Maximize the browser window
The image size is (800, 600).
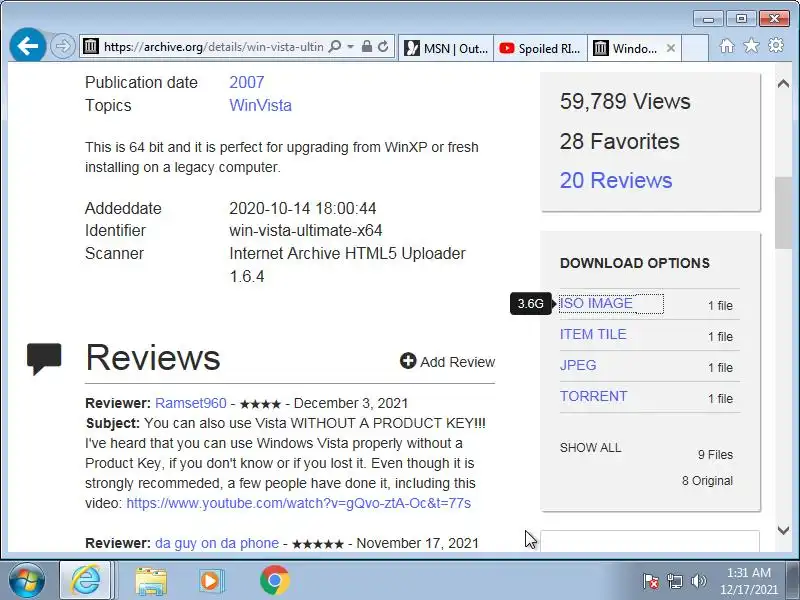point(741,19)
